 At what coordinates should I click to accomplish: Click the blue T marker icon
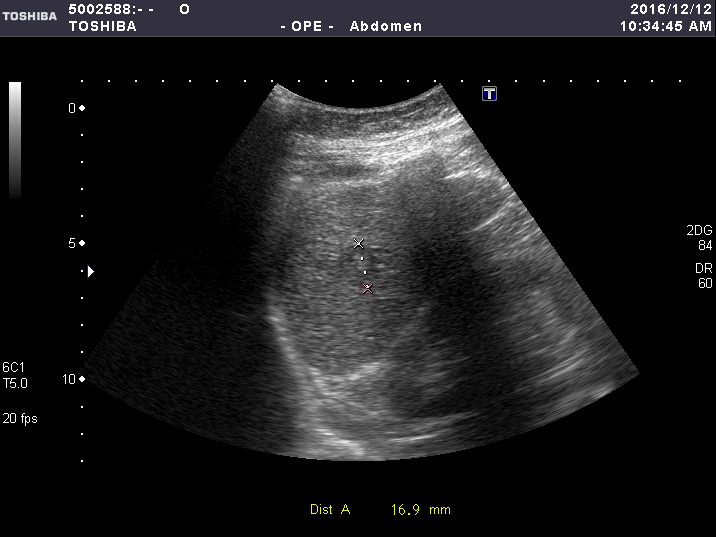[x=490, y=94]
